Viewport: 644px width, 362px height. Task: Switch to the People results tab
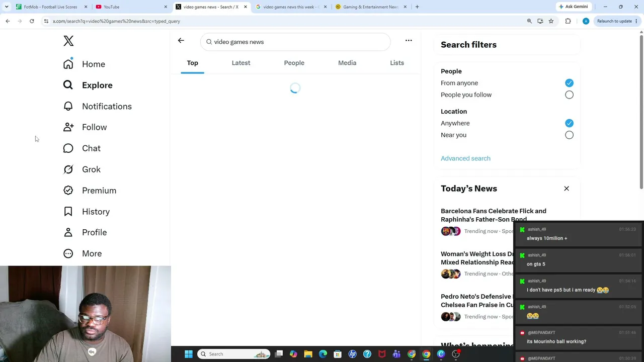[294, 63]
